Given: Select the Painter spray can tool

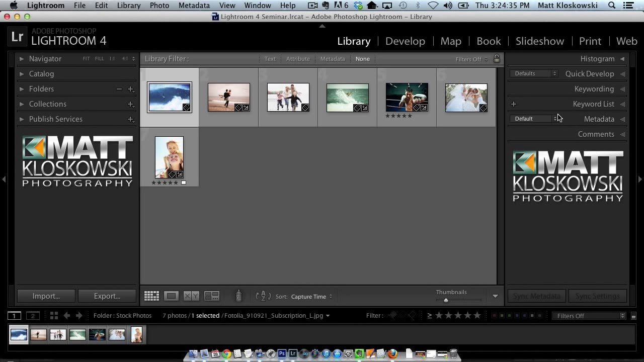Looking at the screenshot, I should pyautogui.click(x=239, y=296).
